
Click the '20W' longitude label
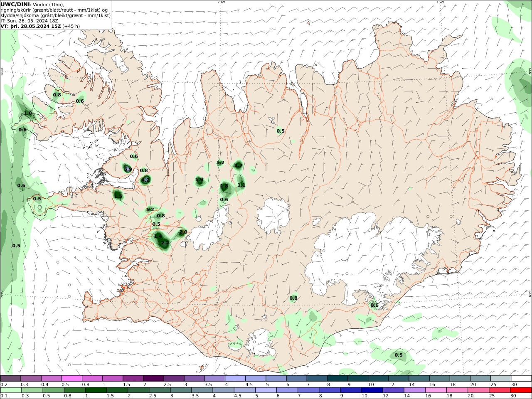click(x=221, y=2)
